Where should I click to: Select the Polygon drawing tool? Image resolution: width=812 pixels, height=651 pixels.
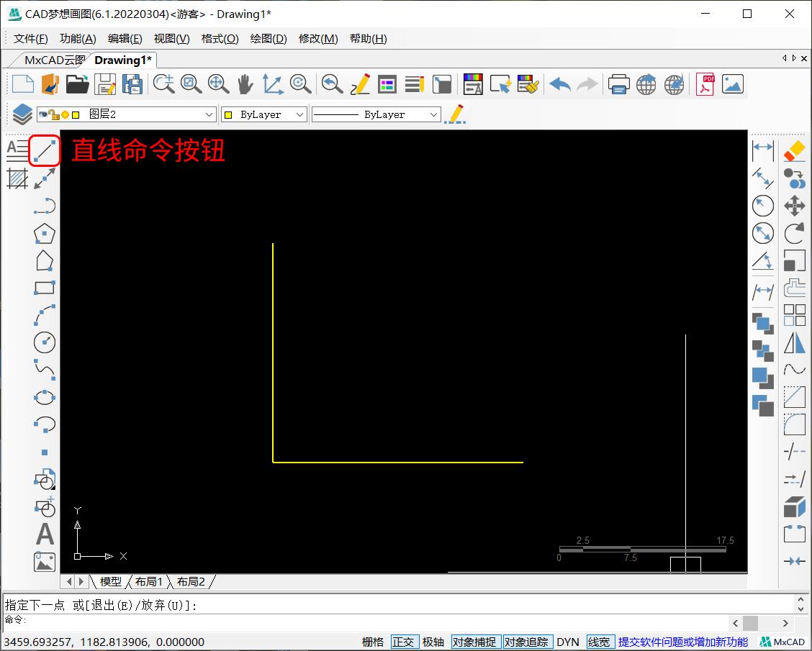[x=45, y=234]
